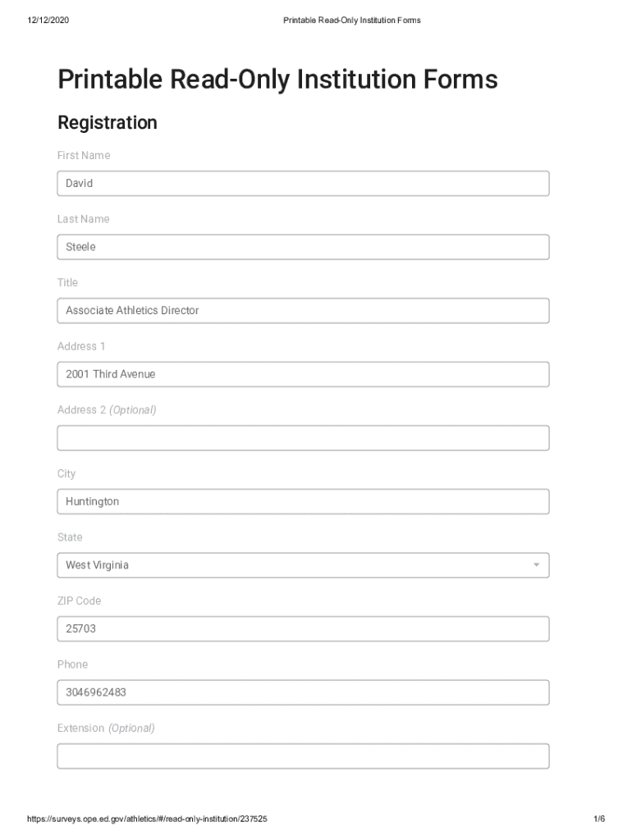This screenshot has height=840, width=632.
Task: Click the 12/12/2020 date in header
Action: point(48,20)
